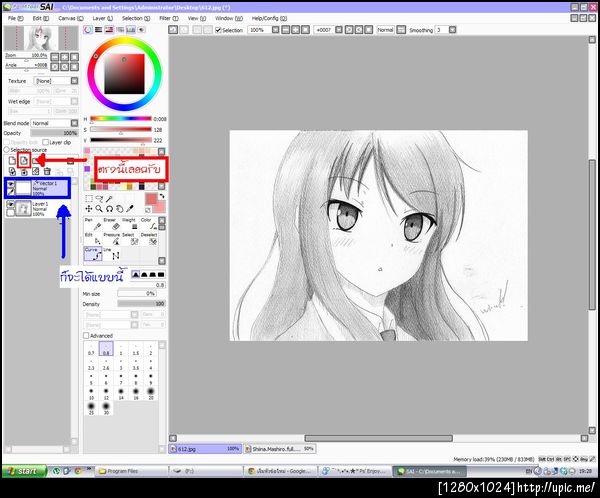Enable the Layer clip checkbox

45,142
